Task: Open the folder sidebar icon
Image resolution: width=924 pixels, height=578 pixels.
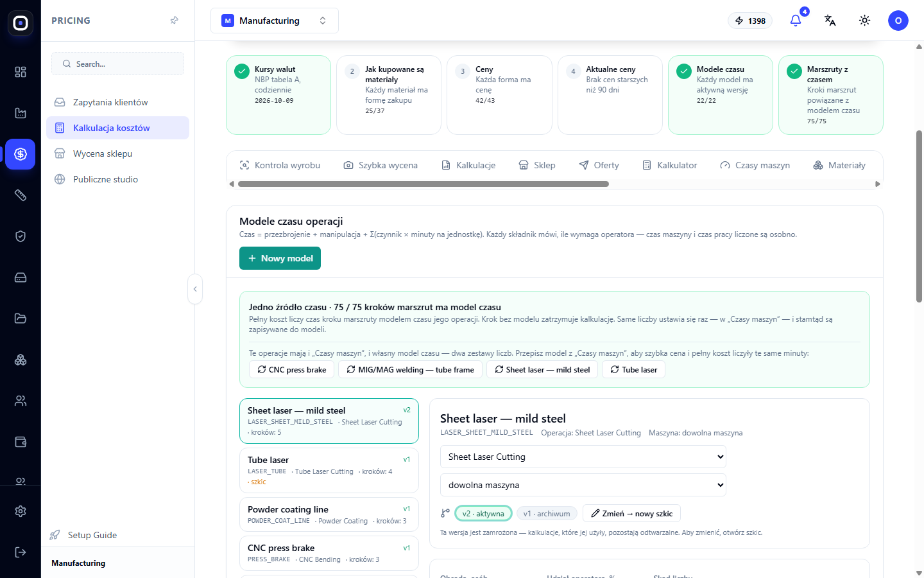Action: click(x=21, y=319)
